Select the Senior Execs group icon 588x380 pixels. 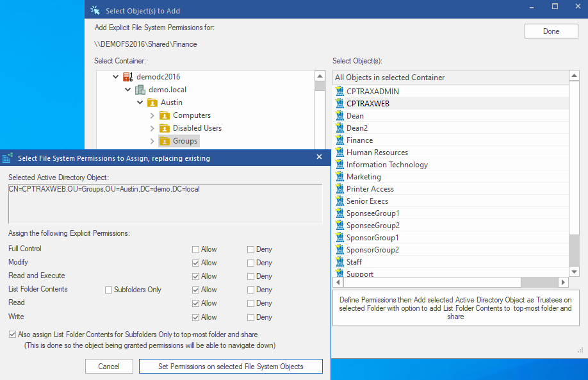(x=339, y=201)
